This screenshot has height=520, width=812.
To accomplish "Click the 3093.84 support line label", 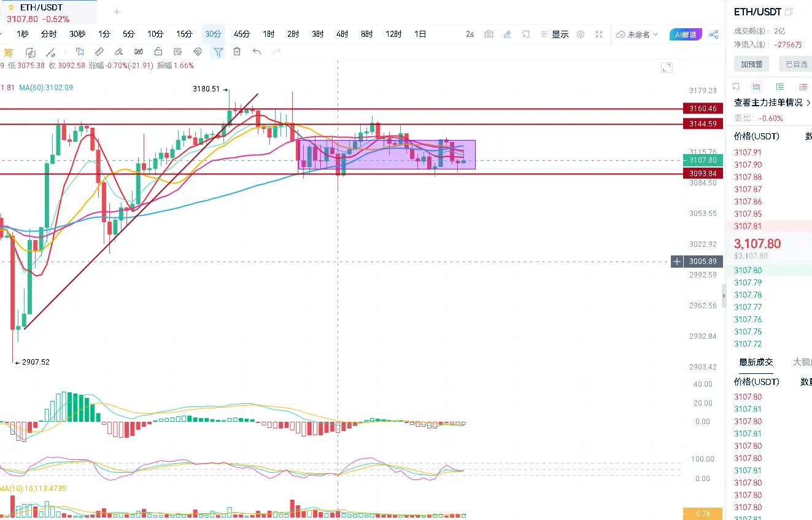I will click(x=703, y=174).
